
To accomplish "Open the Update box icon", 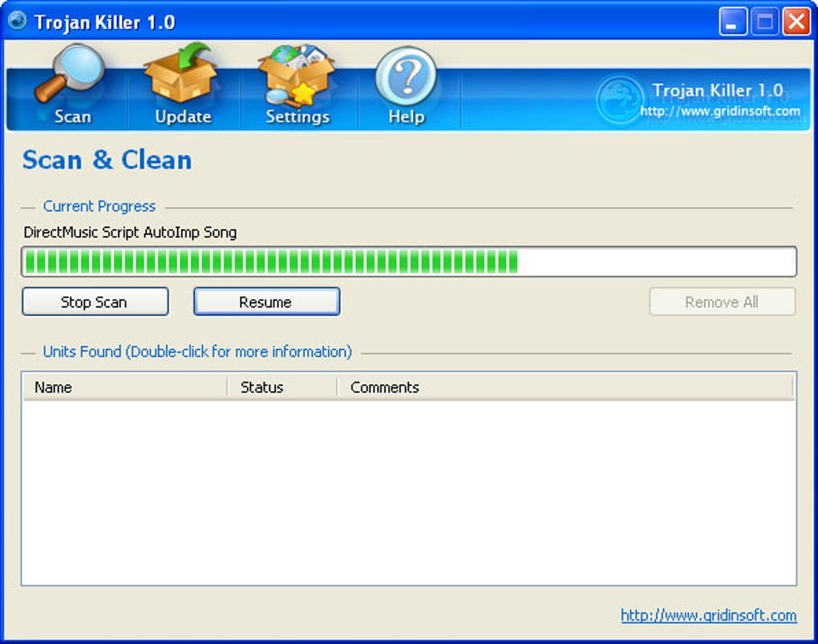I will tap(180, 72).
